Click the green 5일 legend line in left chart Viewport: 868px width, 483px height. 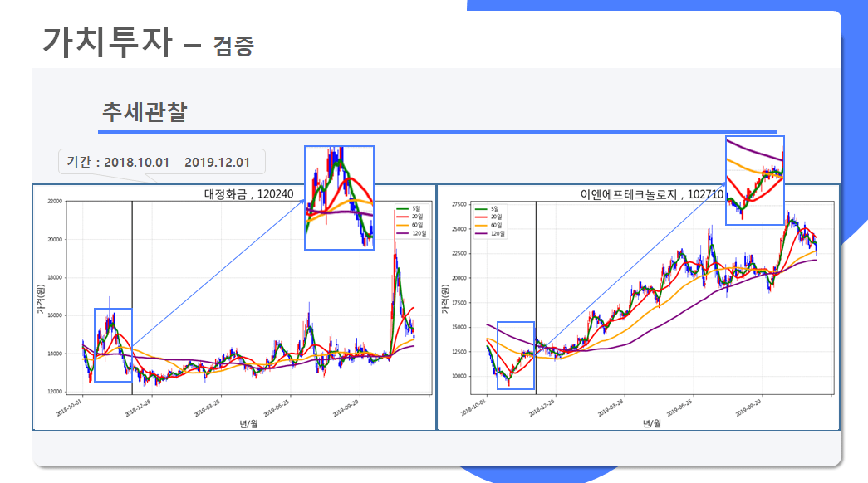click(x=403, y=209)
